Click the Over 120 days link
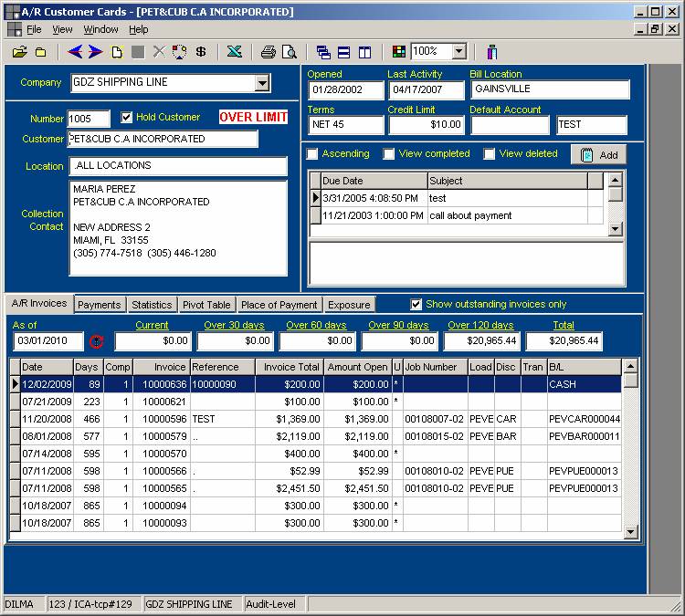This screenshot has height=616, width=685. coord(480,326)
